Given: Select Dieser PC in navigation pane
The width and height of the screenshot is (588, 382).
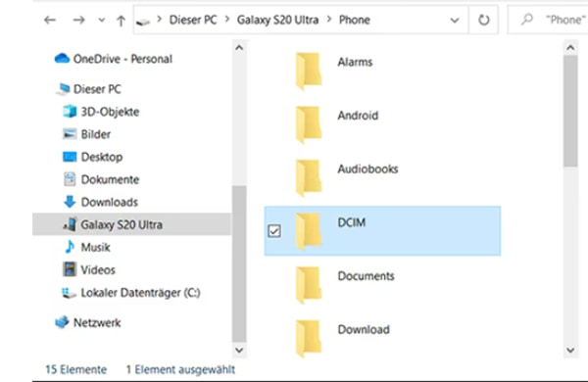Looking at the screenshot, I should coord(97,89).
